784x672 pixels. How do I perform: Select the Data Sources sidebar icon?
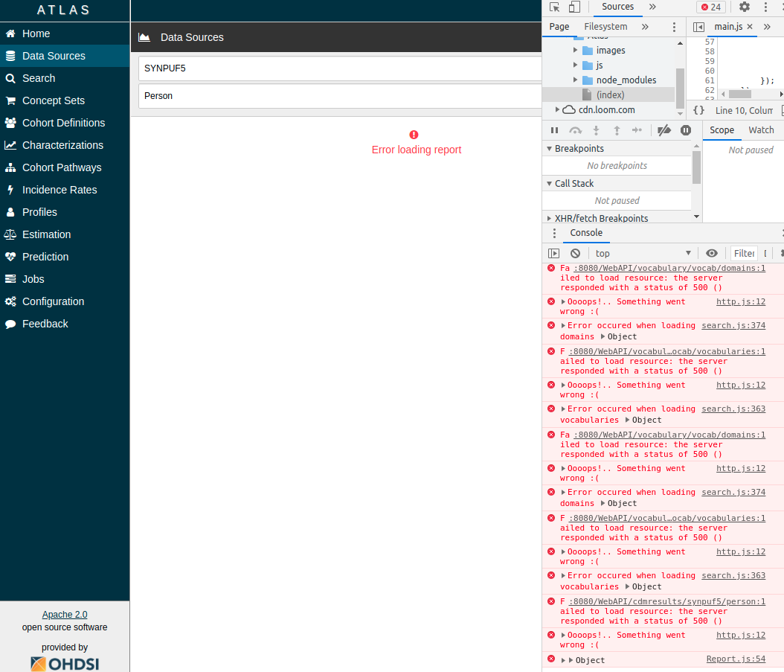(10, 55)
